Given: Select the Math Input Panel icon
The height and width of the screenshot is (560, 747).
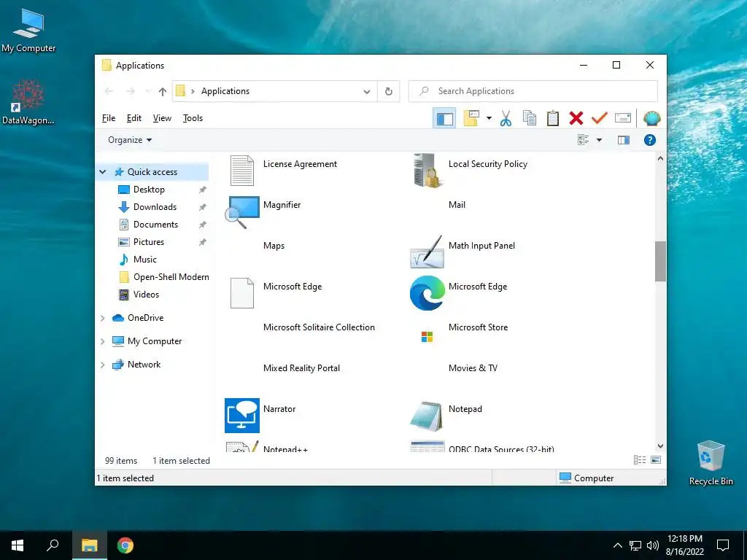Looking at the screenshot, I should [x=427, y=252].
